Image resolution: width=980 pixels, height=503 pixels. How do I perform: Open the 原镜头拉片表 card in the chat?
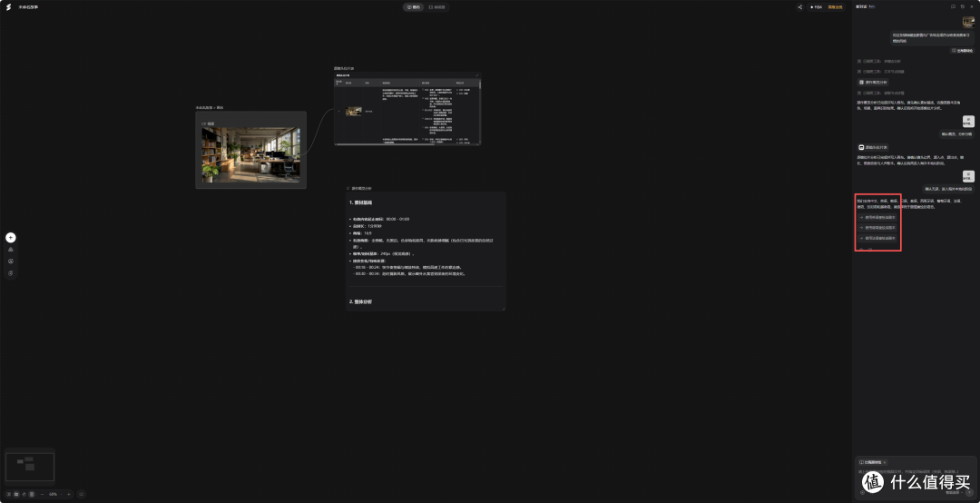pyautogui.click(x=873, y=147)
